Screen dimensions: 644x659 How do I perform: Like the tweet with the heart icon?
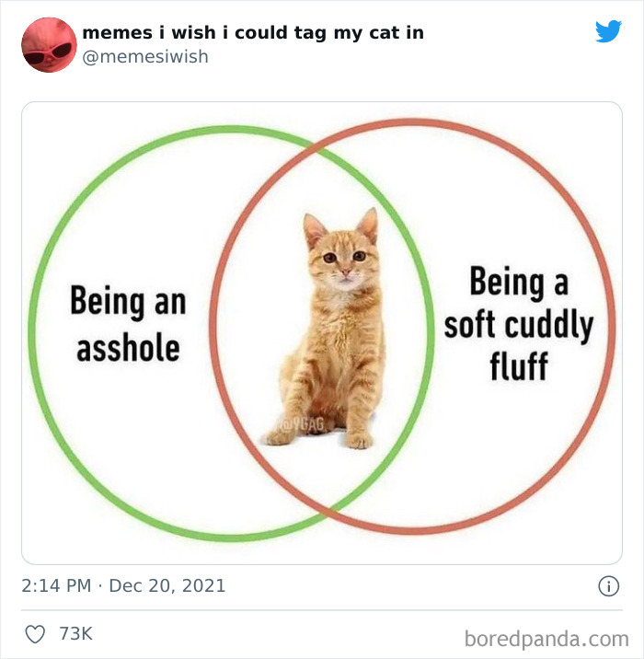(x=35, y=634)
